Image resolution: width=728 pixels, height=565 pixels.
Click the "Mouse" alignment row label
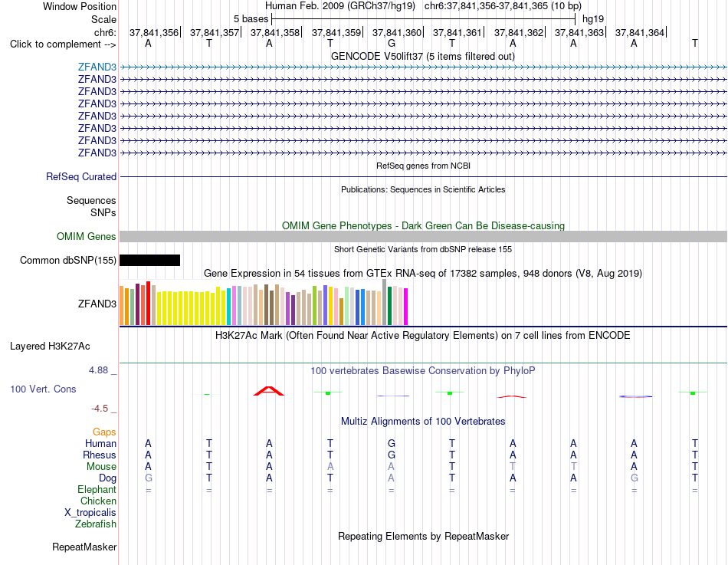point(102,467)
